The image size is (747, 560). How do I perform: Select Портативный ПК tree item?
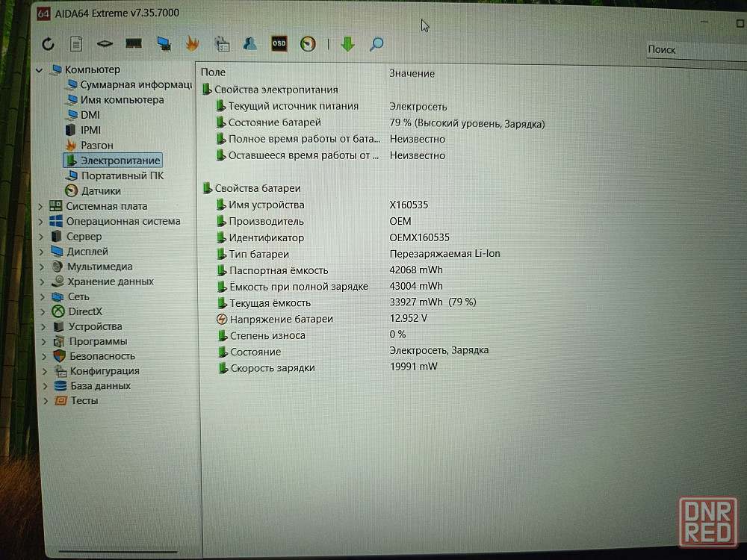[122, 175]
